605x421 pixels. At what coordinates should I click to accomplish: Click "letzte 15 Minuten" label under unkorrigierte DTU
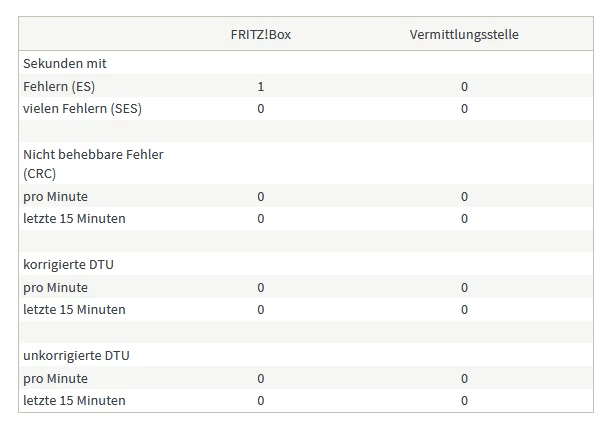click(74, 400)
